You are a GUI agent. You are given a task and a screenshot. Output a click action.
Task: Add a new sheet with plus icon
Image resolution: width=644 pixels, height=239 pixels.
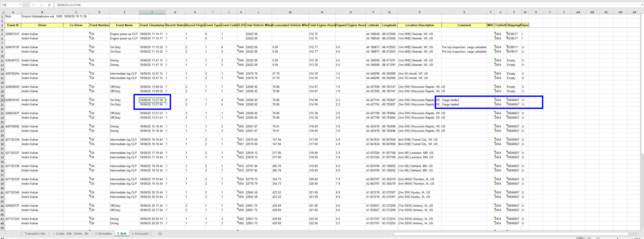click(160, 233)
